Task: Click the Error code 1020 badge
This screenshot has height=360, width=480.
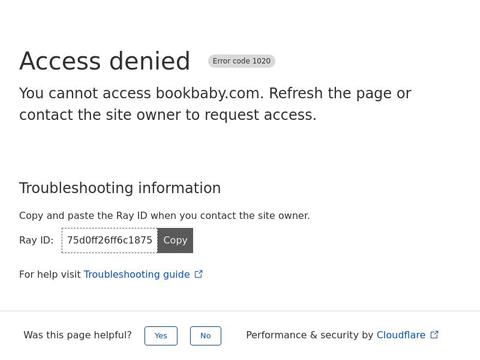Action: point(242,61)
